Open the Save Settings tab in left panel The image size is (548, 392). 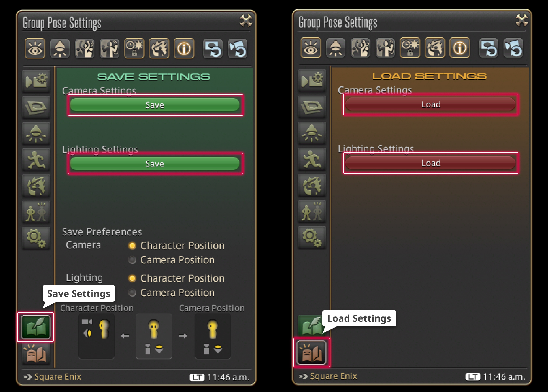tap(36, 327)
